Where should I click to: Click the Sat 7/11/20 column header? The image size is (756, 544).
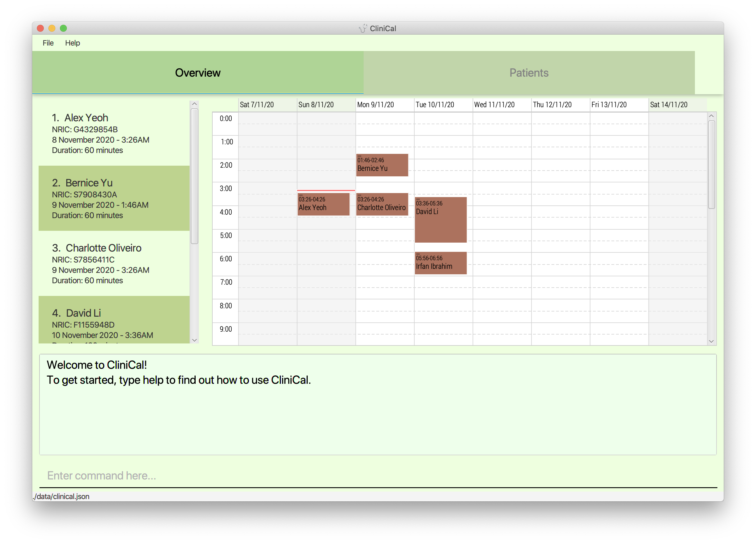click(x=268, y=105)
